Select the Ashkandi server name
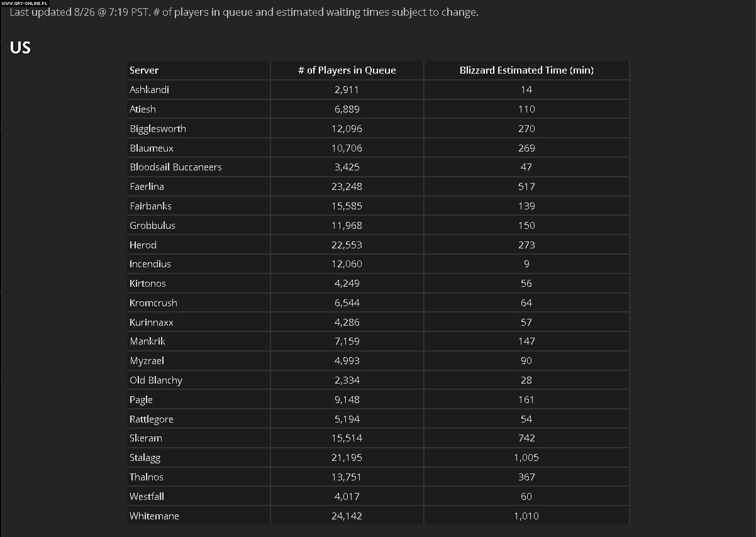This screenshot has width=756, height=537. coord(149,90)
